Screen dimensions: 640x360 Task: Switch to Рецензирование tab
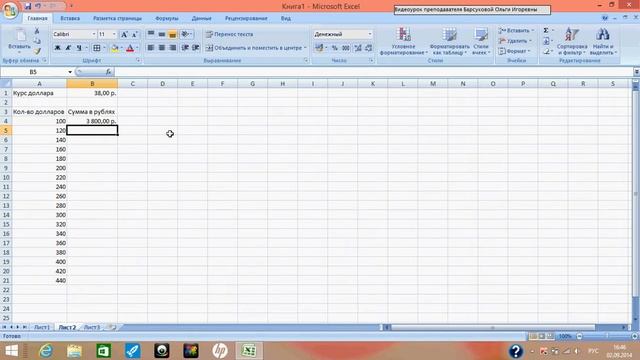246,18
